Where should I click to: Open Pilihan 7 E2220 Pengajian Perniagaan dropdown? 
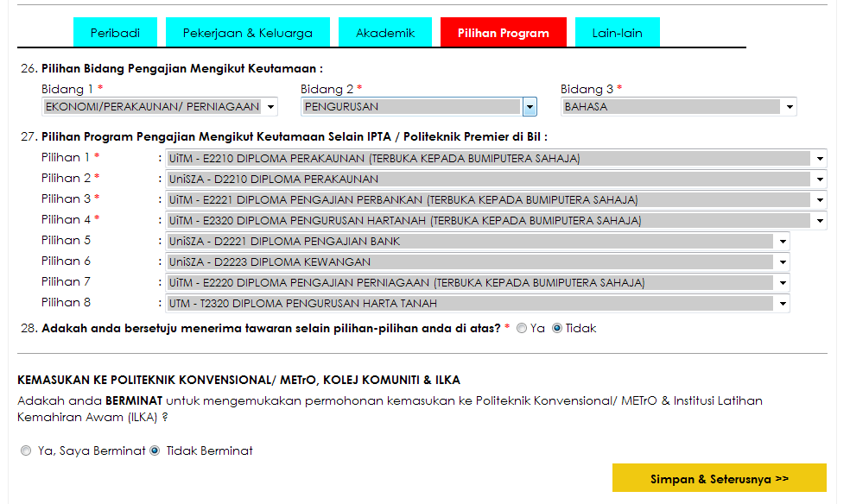[x=478, y=282]
